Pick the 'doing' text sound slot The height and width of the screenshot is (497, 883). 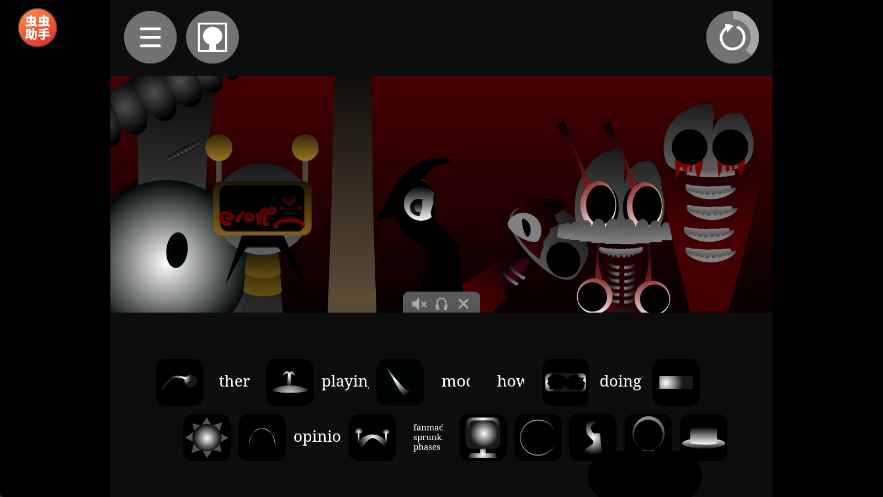point(621,382)
